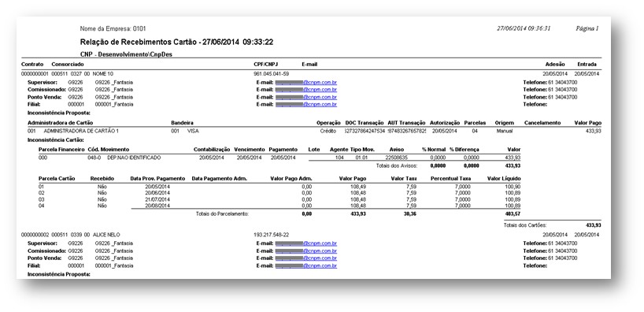The height and width of the screenshot is (312, 644).
Task: Select 'ADMINISTRADORA DE CARTÃO 1' entry
Action: (x=81, y=131)
